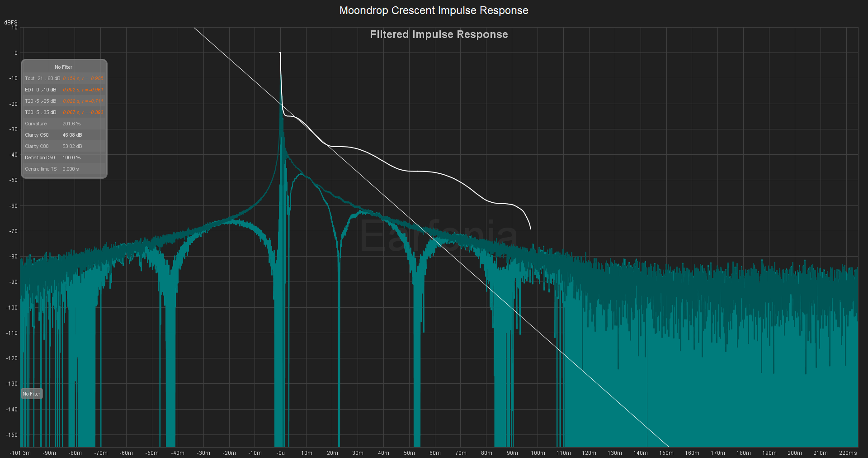
Task: Select the T30 -5..-35 dB row label
Action: pyautogui.click(x=41, y=112)
